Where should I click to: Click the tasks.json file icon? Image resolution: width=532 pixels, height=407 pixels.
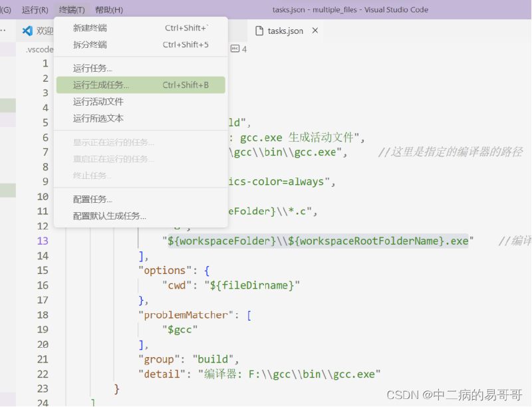point(259,31)
